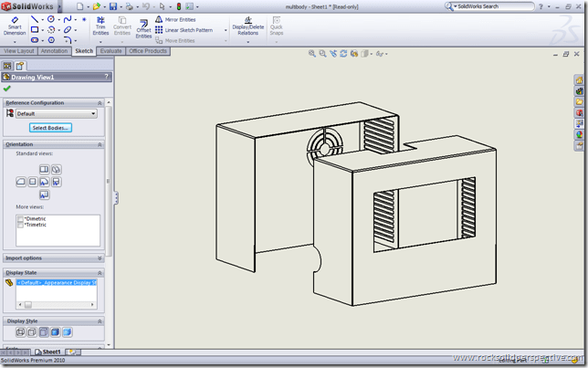
Task: Click the SolidWorks Search field
Action: tap(493, 6)
